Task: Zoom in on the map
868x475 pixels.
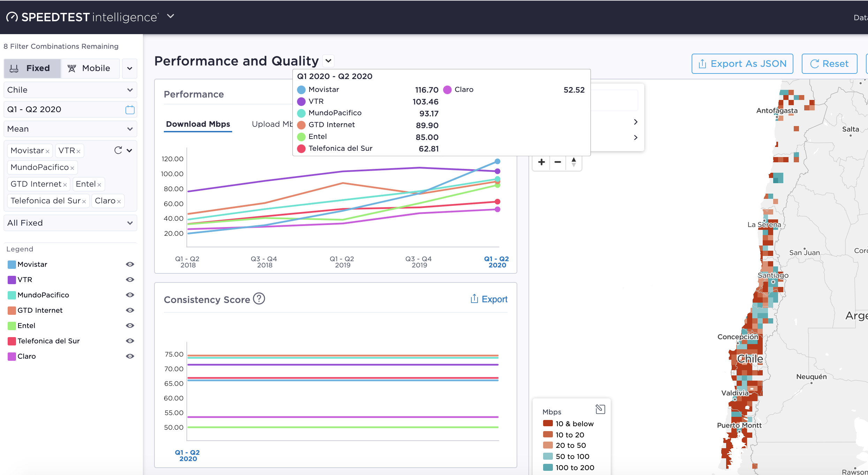Action: click(x=541, y=162)
